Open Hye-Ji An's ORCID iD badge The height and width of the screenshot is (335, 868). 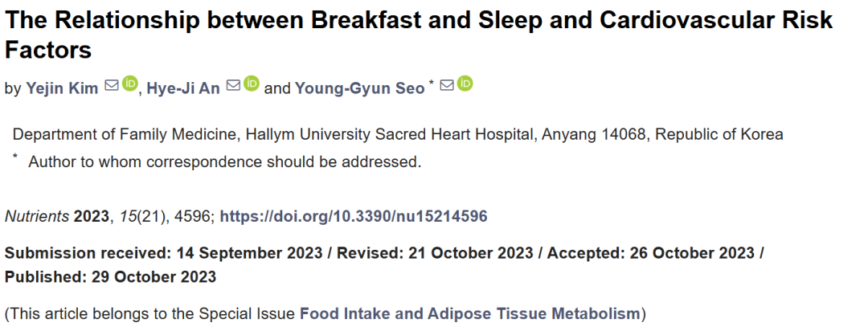coord(252,84)
